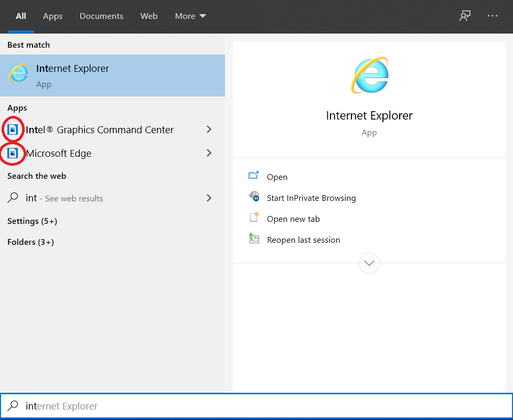
Task: Click the Internet Explorer icon in Best match
Action: pos(18,73)
